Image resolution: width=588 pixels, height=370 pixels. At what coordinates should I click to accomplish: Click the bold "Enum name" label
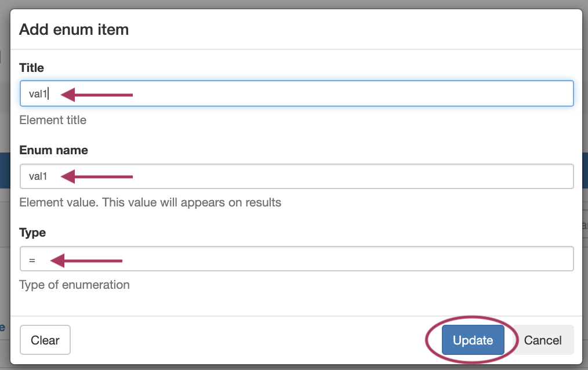pyautogui.click(x=53, y=150)
